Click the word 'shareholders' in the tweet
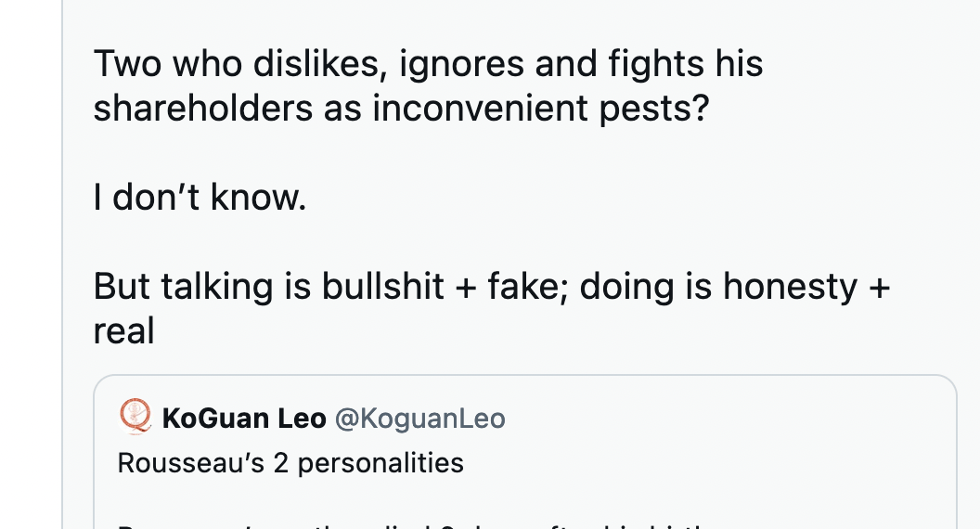The image size is (980, 529). (203, 109)
